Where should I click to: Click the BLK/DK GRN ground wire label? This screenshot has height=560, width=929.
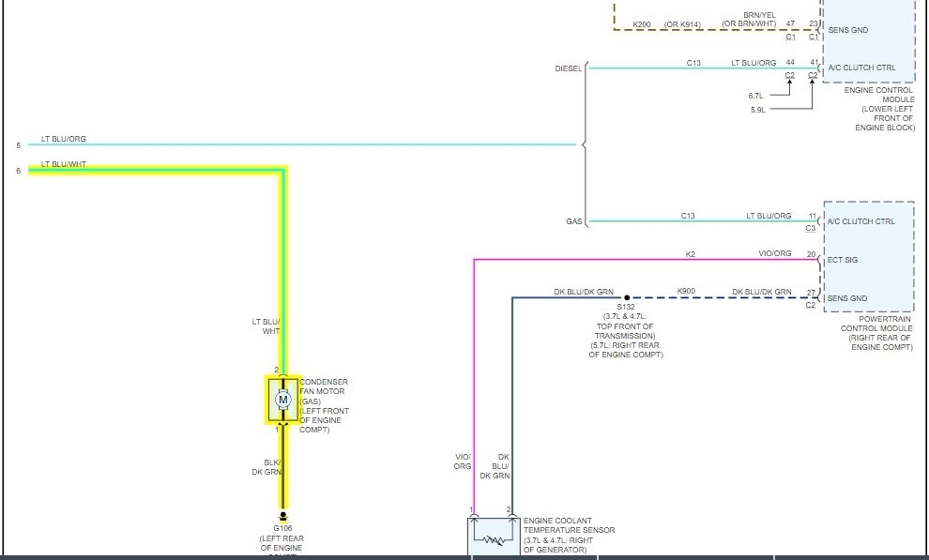click(266, 467)
